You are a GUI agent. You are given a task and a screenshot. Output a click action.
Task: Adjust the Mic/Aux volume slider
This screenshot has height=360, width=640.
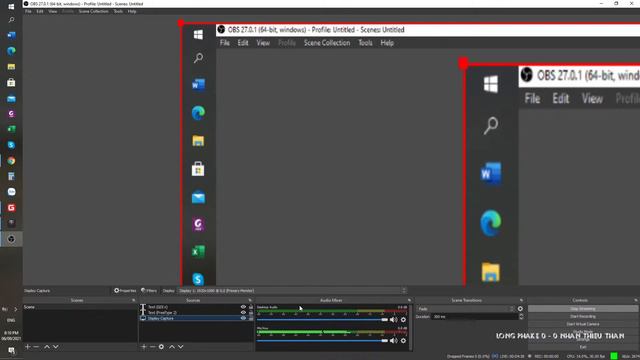322,340
